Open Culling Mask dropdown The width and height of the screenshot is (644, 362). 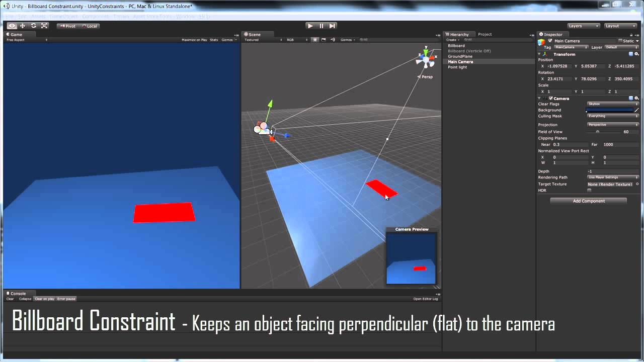(x=613, y=116)
